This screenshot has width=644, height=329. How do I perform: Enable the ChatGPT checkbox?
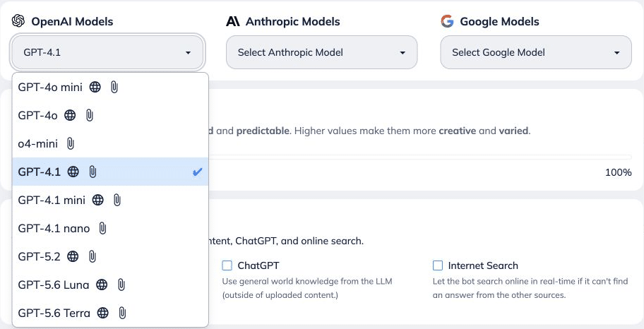[x=227, y=265]
